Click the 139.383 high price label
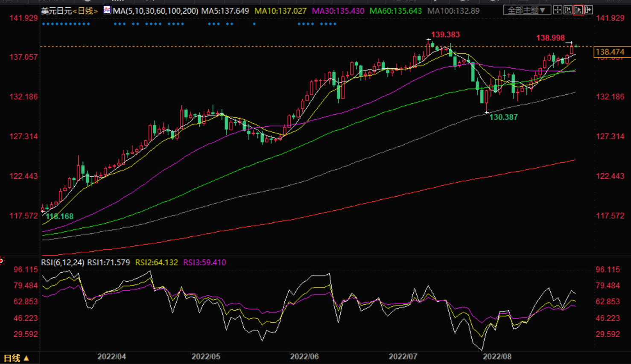631x364 pixels. click(x=445, y=35)
